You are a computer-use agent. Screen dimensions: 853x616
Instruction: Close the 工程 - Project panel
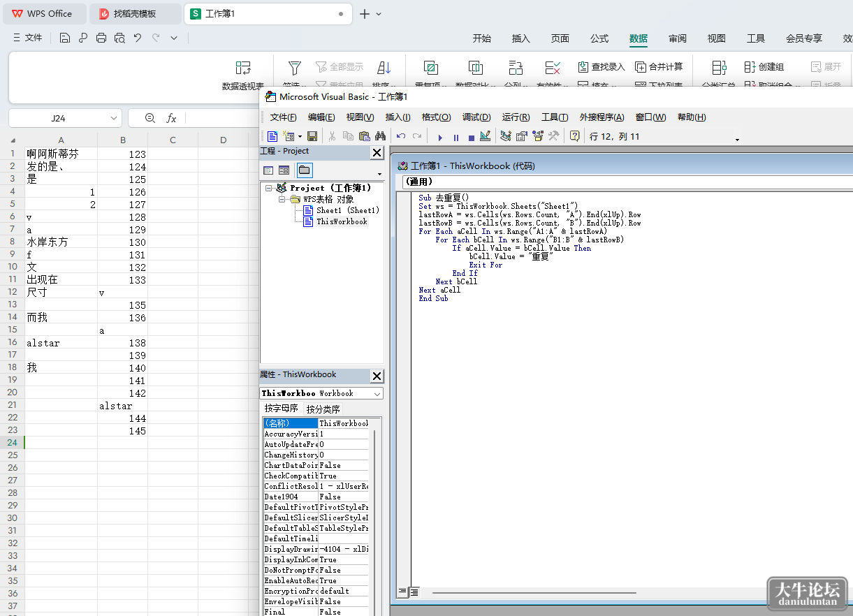[x=377, y=152]
